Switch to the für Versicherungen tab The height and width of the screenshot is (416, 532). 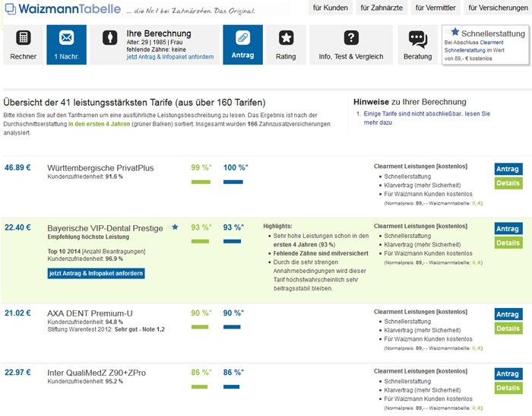498,8
